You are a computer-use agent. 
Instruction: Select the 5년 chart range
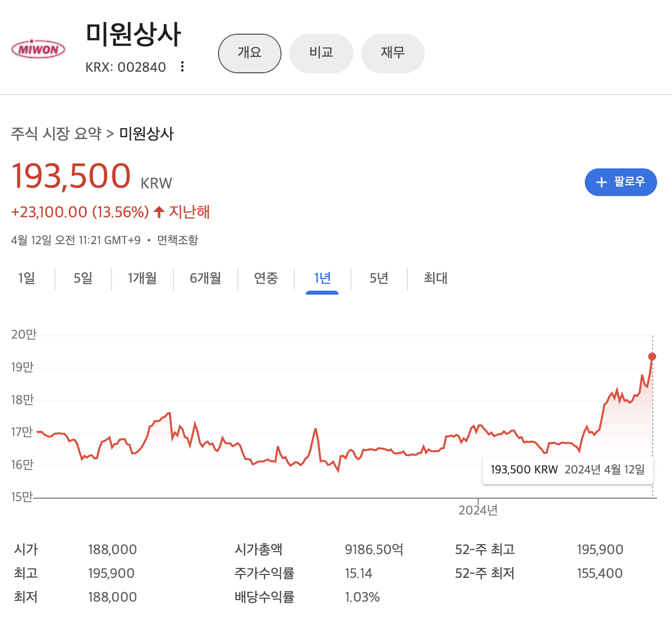coord(379,278)
